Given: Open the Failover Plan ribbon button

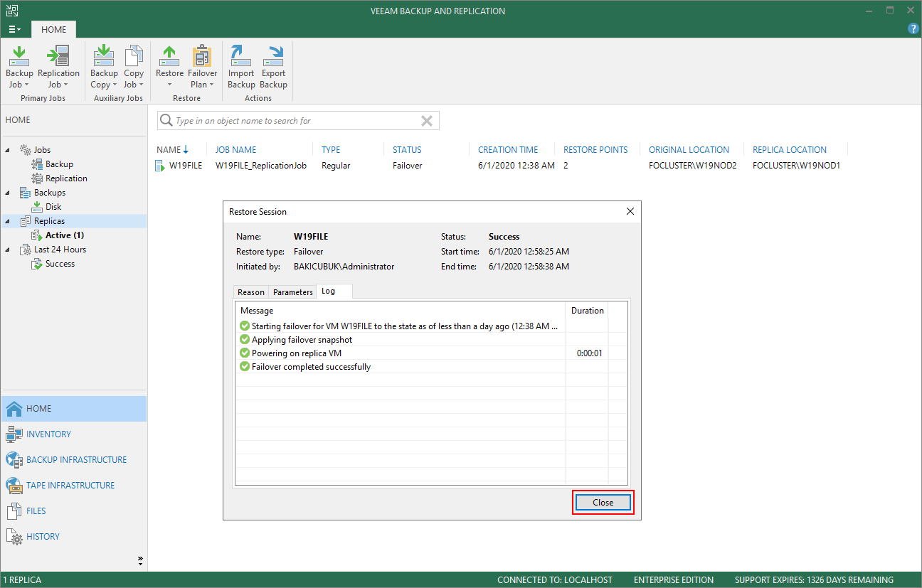Looking at the screenshot, I should [x=202, y=67].
